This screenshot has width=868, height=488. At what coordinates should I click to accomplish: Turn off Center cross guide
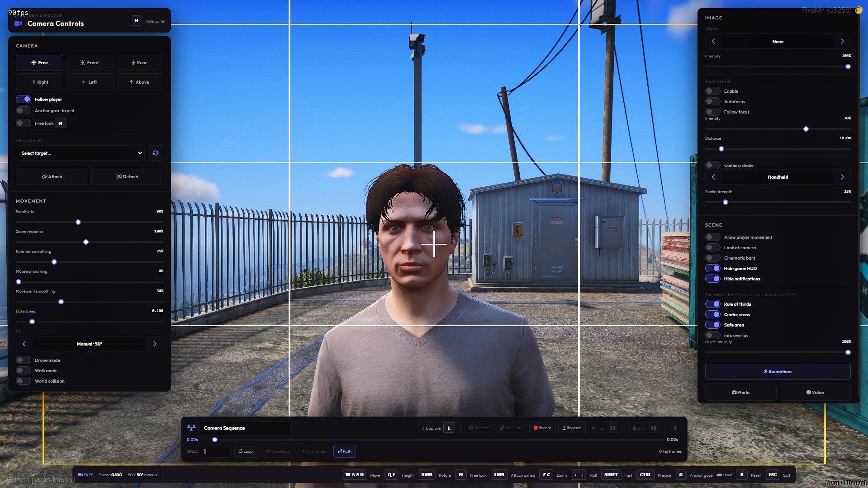[x=713, y=314]
